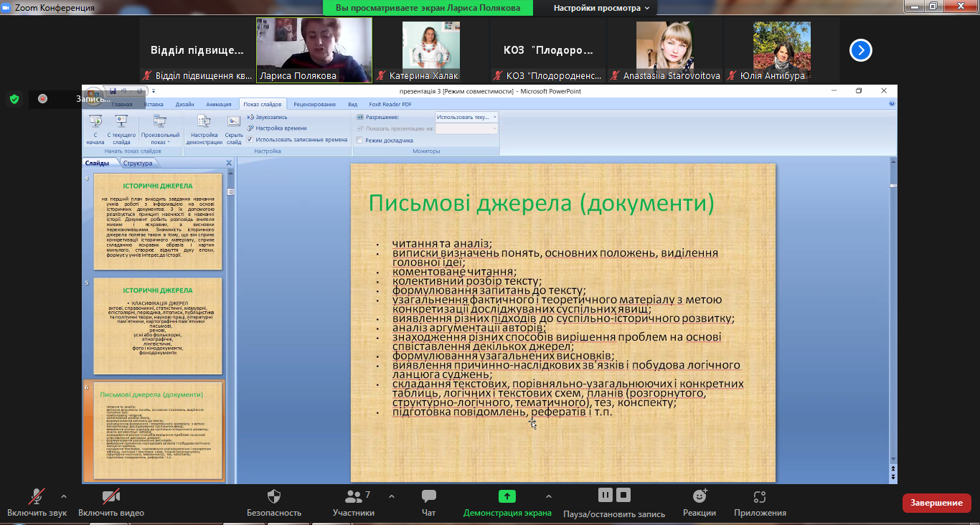This screenshot has height=525, width=980.
Task: Open the Настройки просмотра dropdown
Action: (601, 8)
